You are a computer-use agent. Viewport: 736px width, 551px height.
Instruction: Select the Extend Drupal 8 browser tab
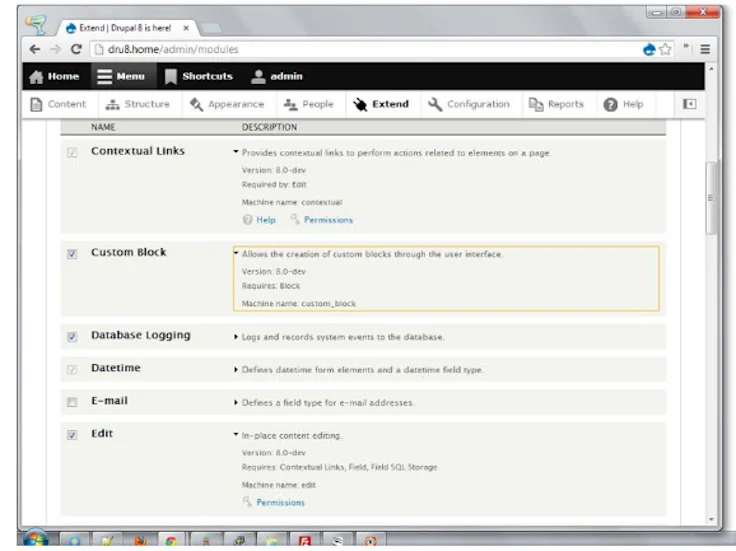(x=125, y=28)
